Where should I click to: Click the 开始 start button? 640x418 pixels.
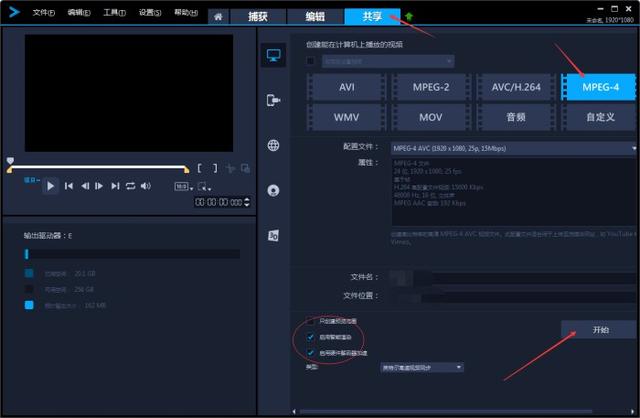click(x=599, y=329)
